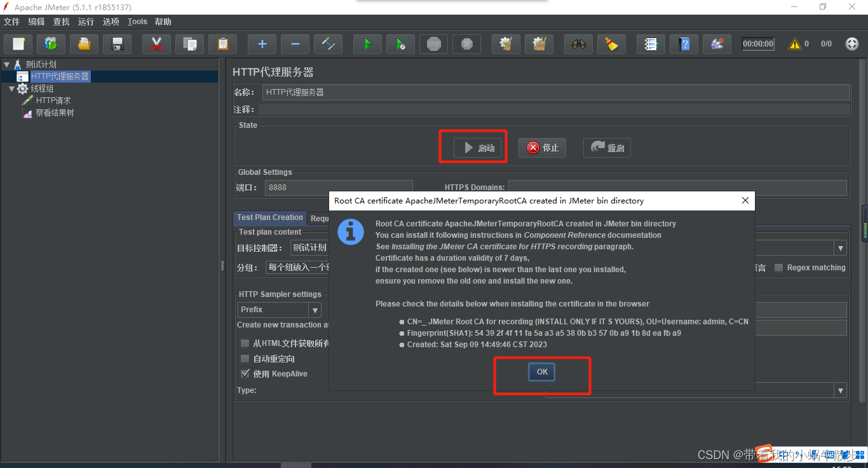The image size is (868, 468).
Task: Click the New test plan toolbar icon
Action: (x=18, y=44)
